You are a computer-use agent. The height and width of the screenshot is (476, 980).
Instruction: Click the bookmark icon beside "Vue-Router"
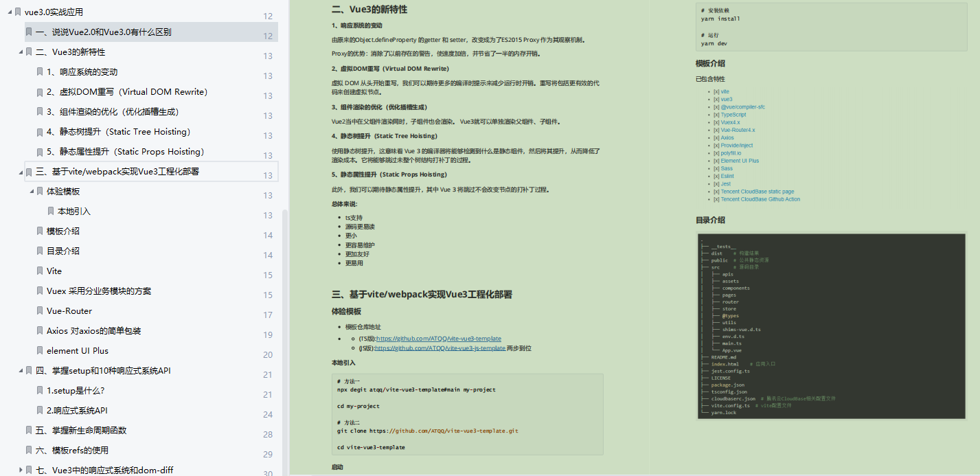pyautogui.click(x=39, y=310)
